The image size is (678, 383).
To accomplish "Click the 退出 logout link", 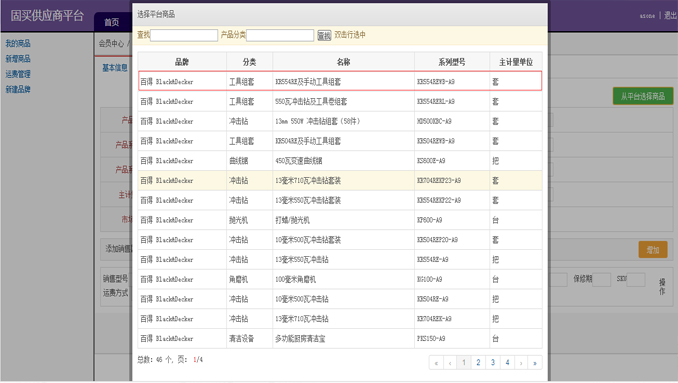I will [670, 16].
